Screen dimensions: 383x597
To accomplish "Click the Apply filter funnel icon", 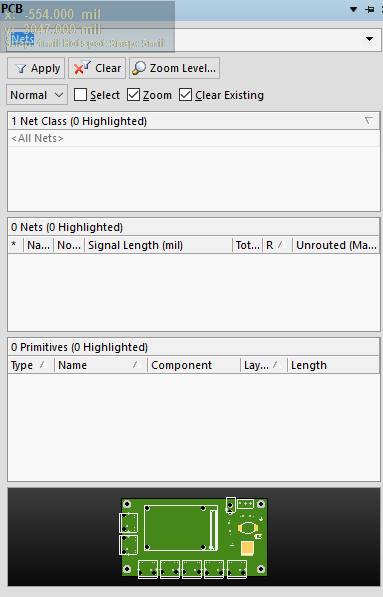I will tap(21, 69).
